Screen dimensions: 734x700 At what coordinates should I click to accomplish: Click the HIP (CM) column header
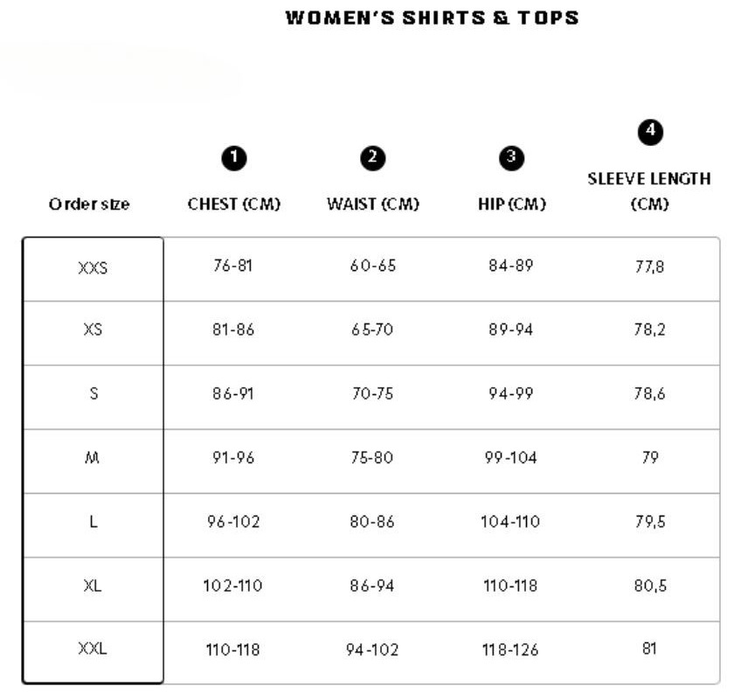click(x=512, y=204)
